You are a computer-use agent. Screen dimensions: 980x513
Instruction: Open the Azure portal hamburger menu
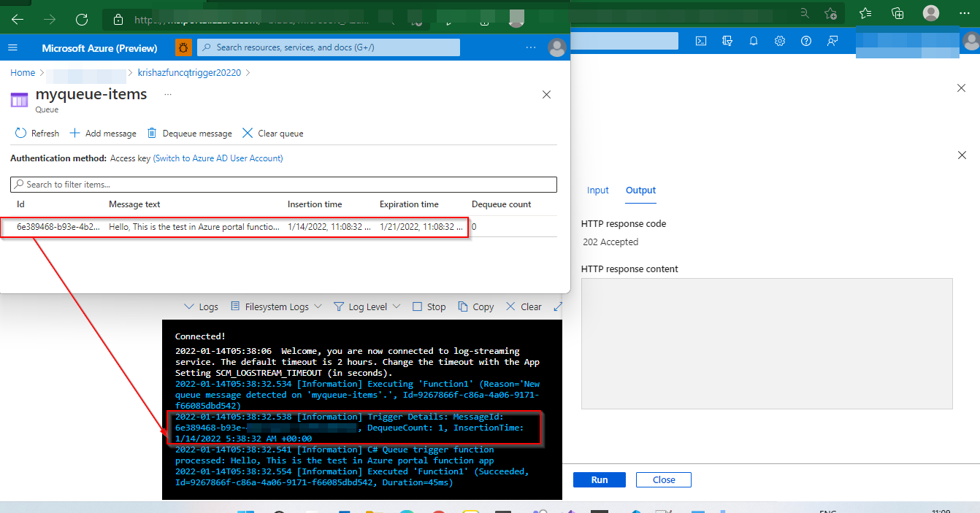pyautogui.click(x=12, y=47)
